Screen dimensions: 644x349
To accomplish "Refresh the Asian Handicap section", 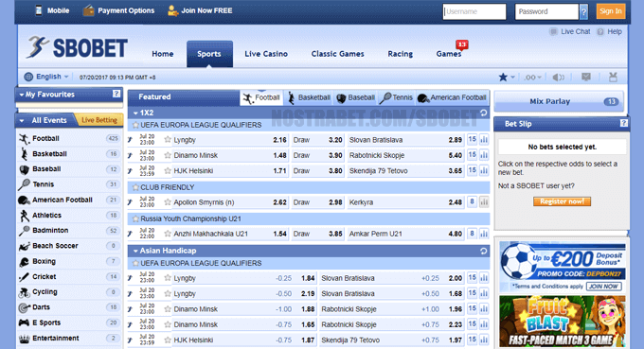I will tap(483, 251).
